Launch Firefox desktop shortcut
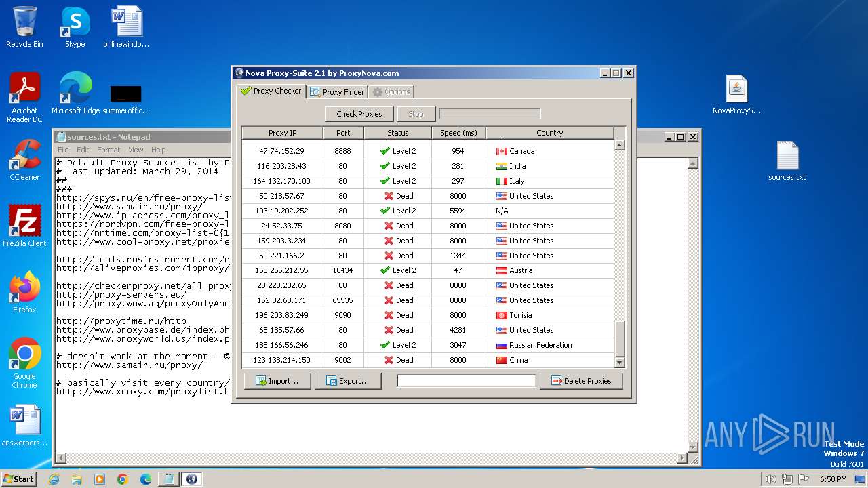 coord(24,293)
